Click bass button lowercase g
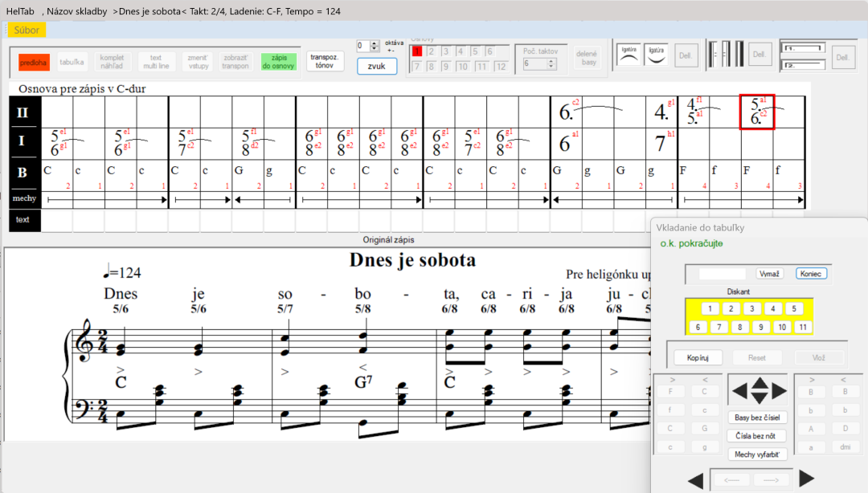868x493 pixels. point(704,447)
